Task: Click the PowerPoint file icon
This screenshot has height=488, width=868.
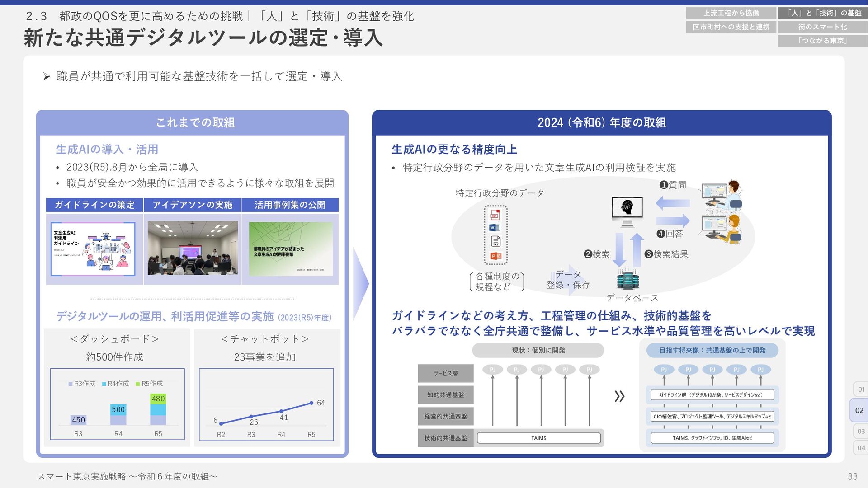Action: point(495,256)
